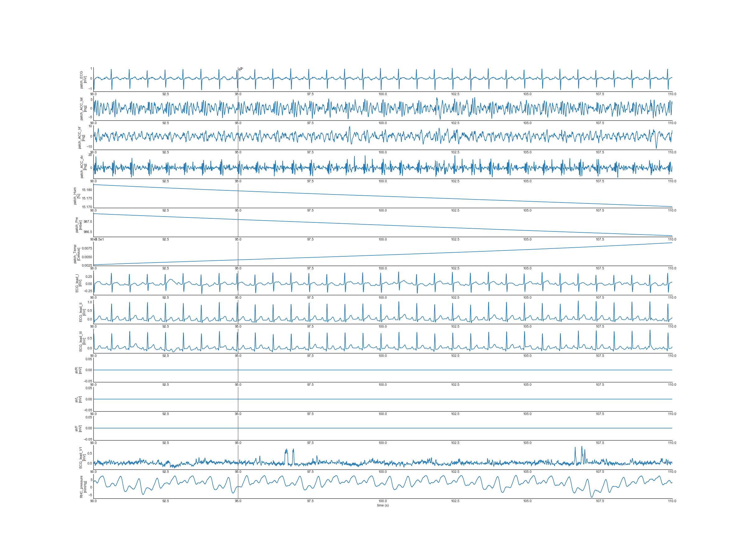747x560 pixels.
Task: Click the ECG_lead_I axis label
Action: coord(78,283)
